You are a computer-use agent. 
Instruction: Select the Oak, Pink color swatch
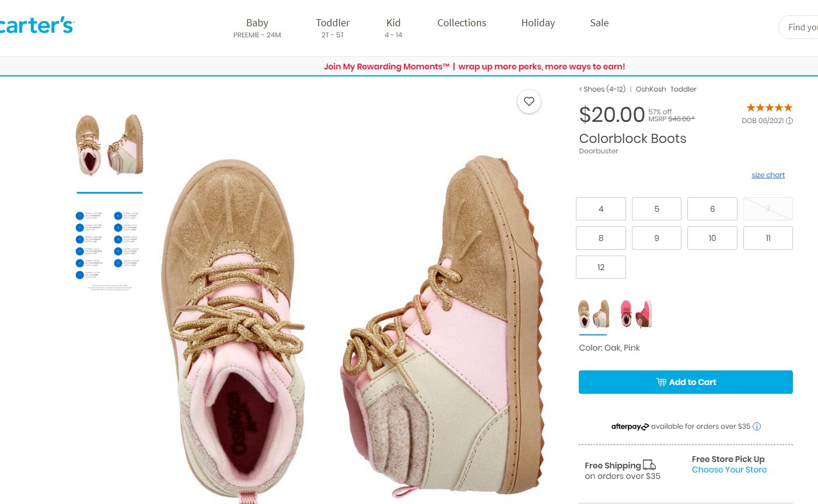point(593,314)
